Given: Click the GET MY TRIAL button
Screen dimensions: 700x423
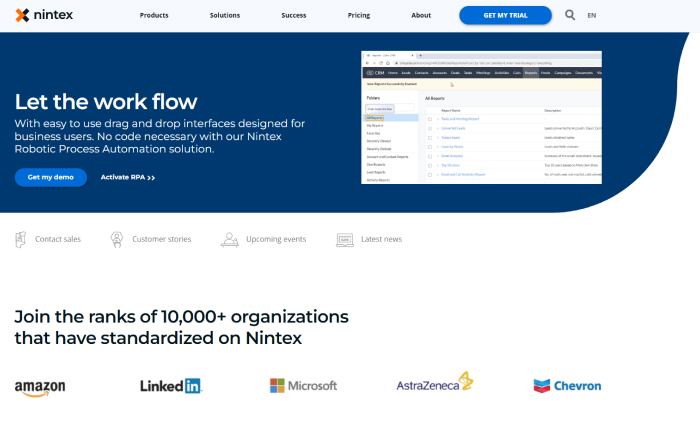Looking at the screenshot, I should click(x=505, y=15).
